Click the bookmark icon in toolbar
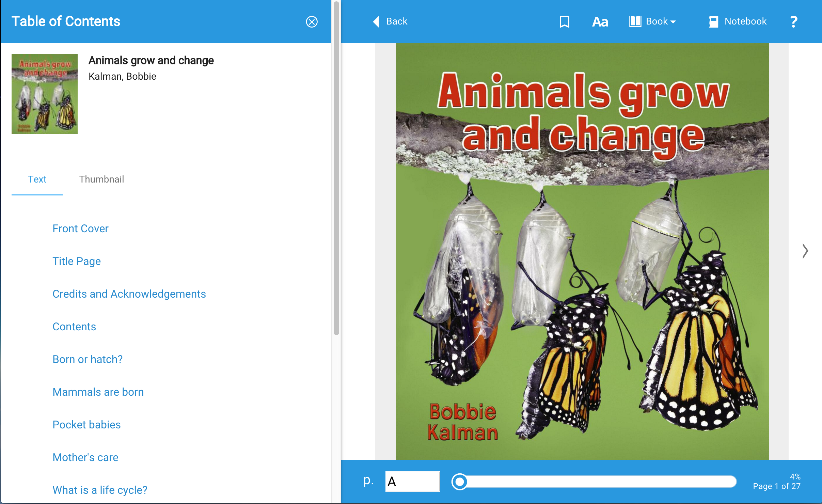 [564, 22]
